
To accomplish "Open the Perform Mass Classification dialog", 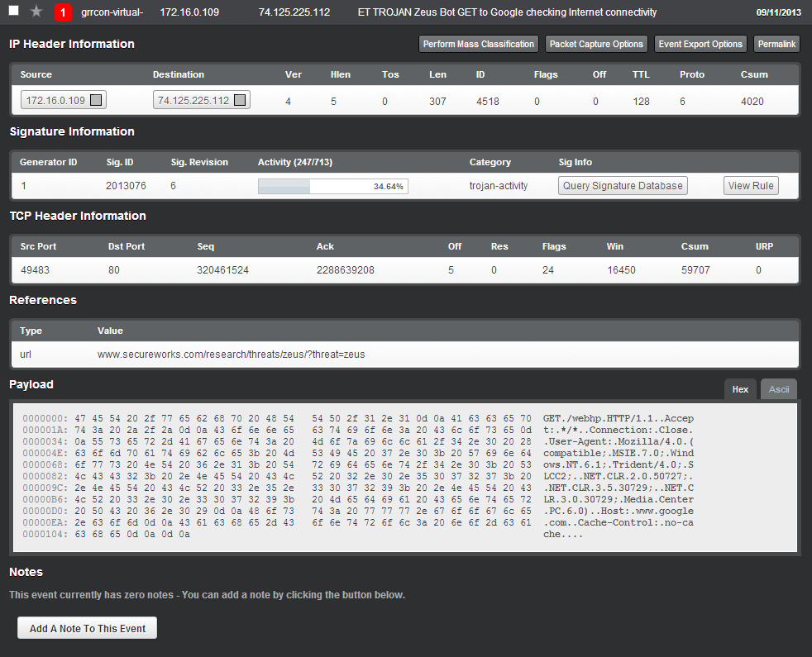I will coord(479,44).
